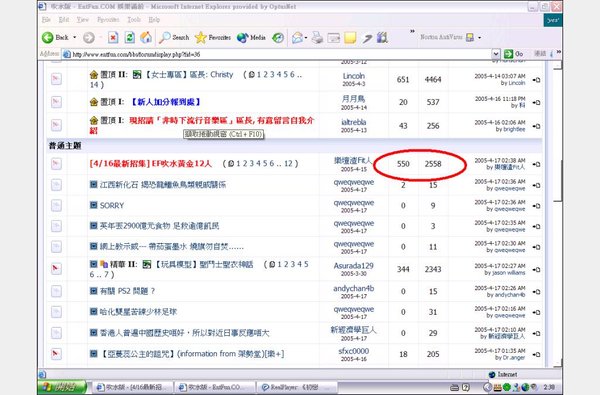This screenshot has width=600, height=395.
Task: Click the Print icon
Action: [x=317, y=38]
